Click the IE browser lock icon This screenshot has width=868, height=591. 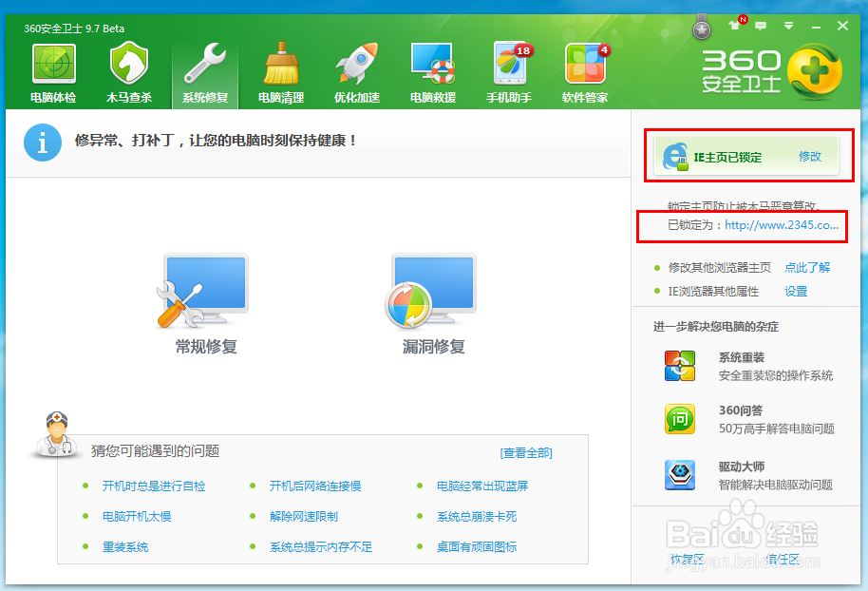pos(675,157)
